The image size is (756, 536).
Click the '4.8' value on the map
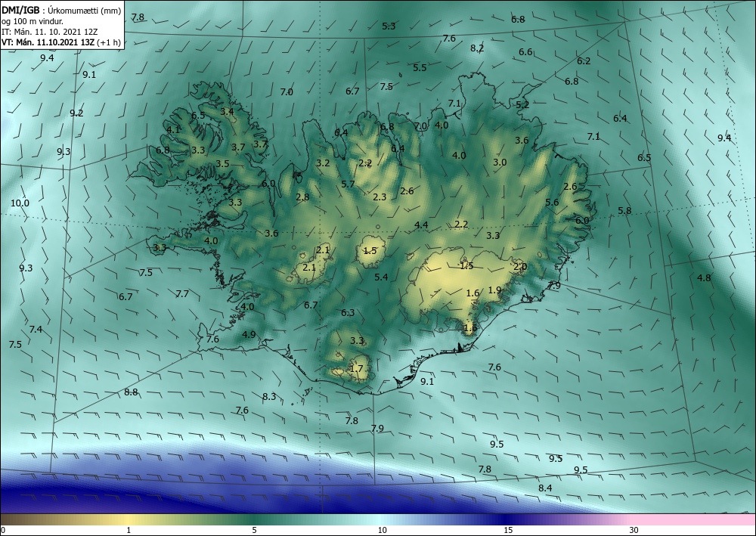tap(704, 277)
